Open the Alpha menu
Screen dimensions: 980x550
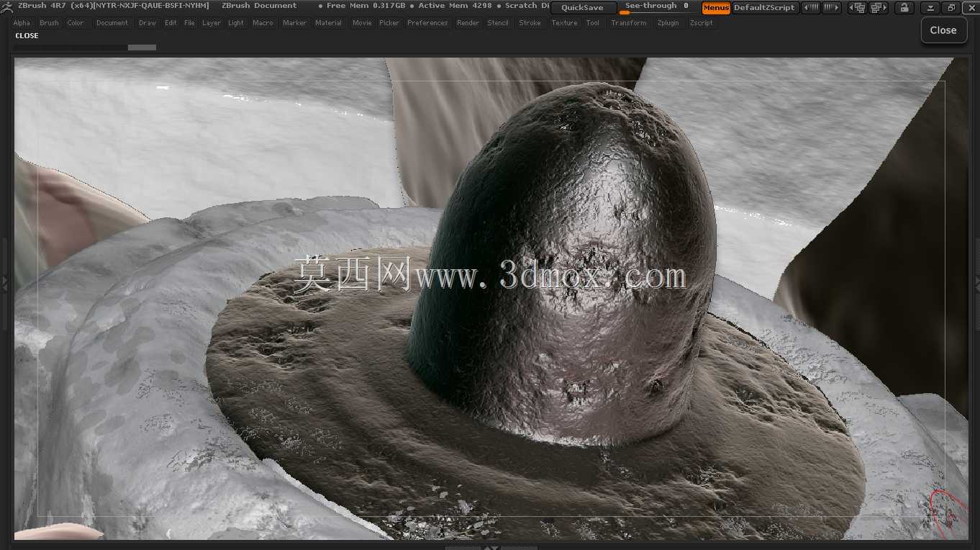[x=22, y=23]
